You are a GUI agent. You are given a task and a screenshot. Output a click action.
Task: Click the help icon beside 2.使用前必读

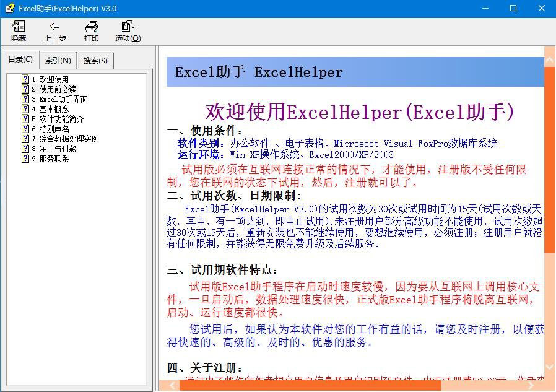[x=25, y=89]
